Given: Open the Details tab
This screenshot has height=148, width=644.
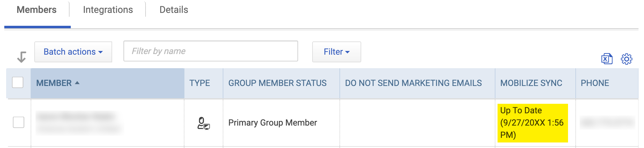Looking at the screenshot, I should (x=174, y=10).
